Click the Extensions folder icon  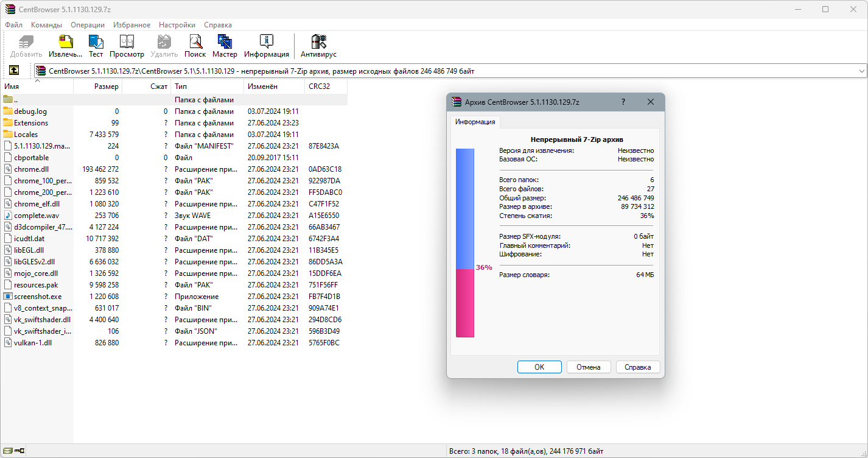click(8, 122)
